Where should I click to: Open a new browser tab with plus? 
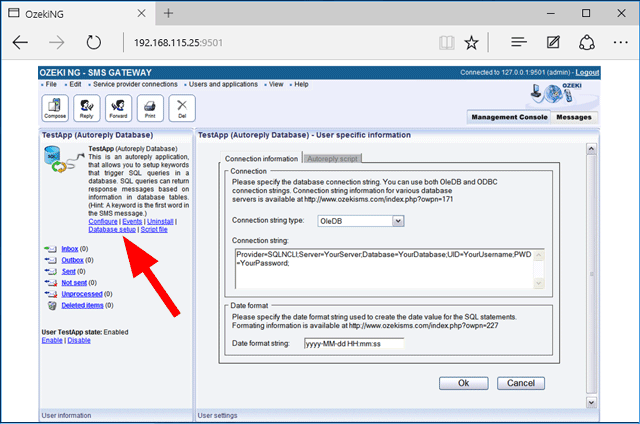click(x=168, y=13)
